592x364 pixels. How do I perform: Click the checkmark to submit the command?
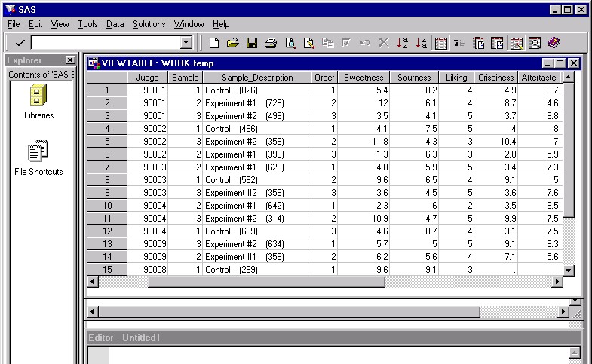[x=20, y=43]
